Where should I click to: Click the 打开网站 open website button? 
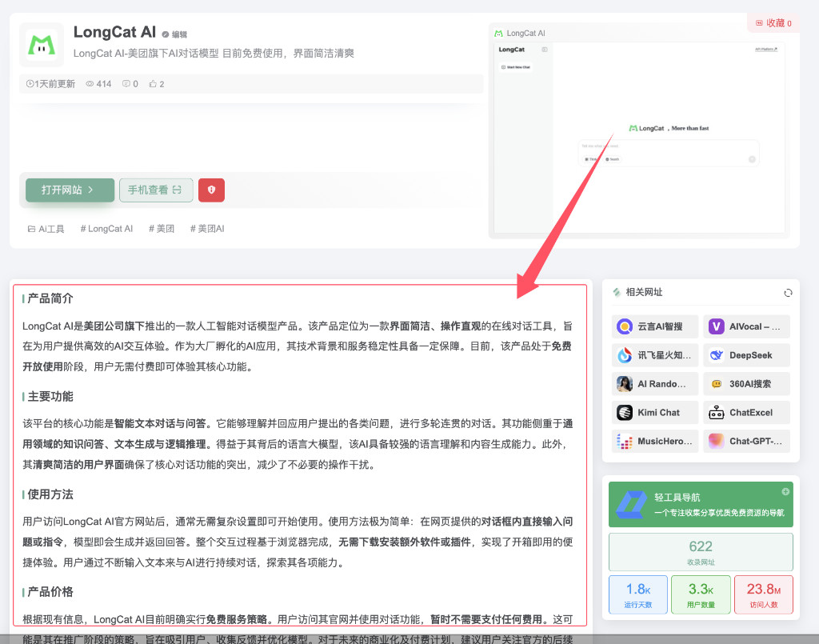coord(70,190)
